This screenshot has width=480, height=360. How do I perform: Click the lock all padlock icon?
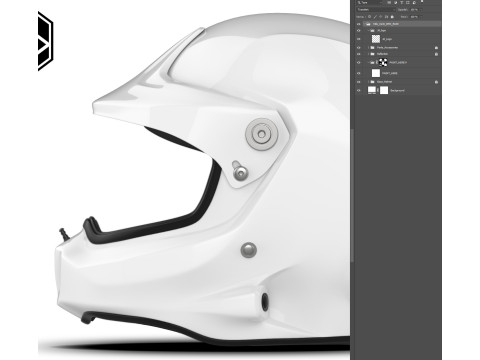[392, 17]
